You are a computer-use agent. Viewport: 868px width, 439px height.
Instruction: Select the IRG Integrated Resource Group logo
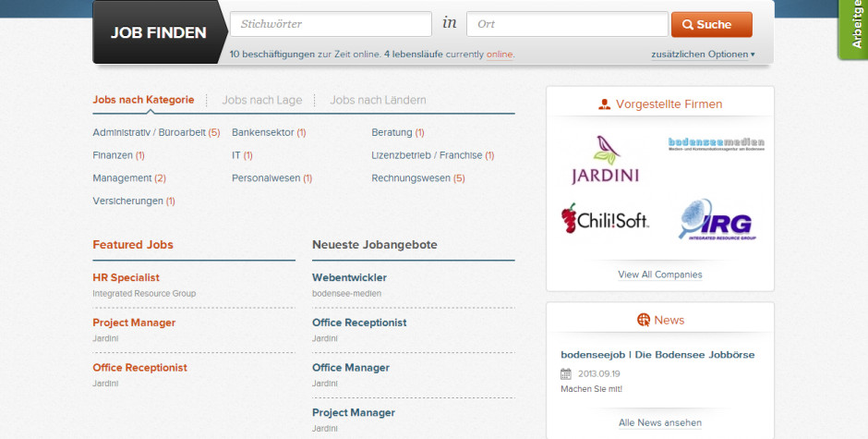tap(716, 220)
